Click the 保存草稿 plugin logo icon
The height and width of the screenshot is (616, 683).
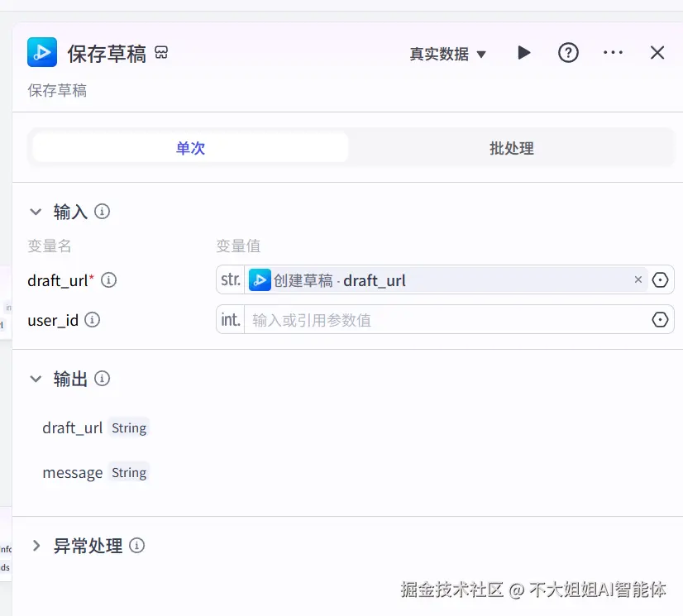click(x=42, y=52)
